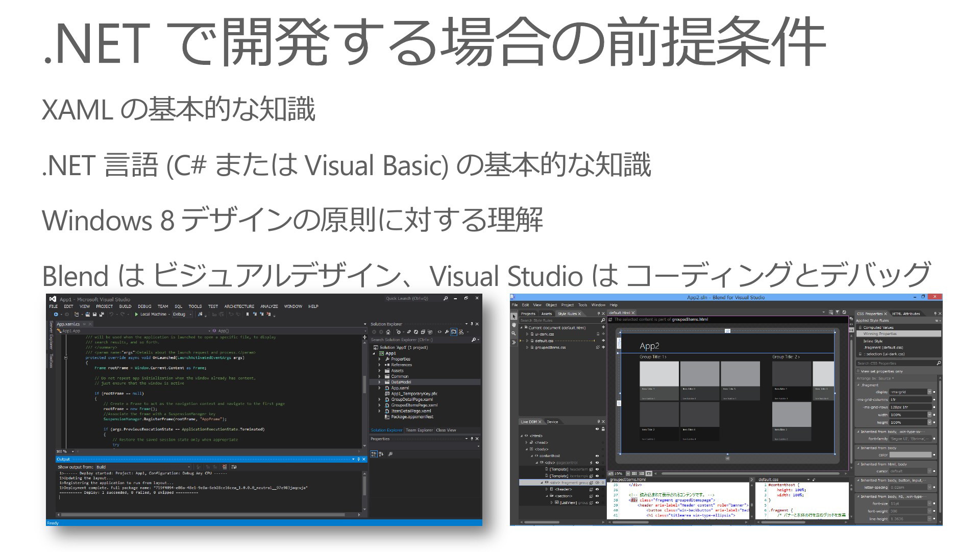Click wrench Properties icon in Solution Explorer toolbar
Screen dimensions: 980x552
coord(447,332)
